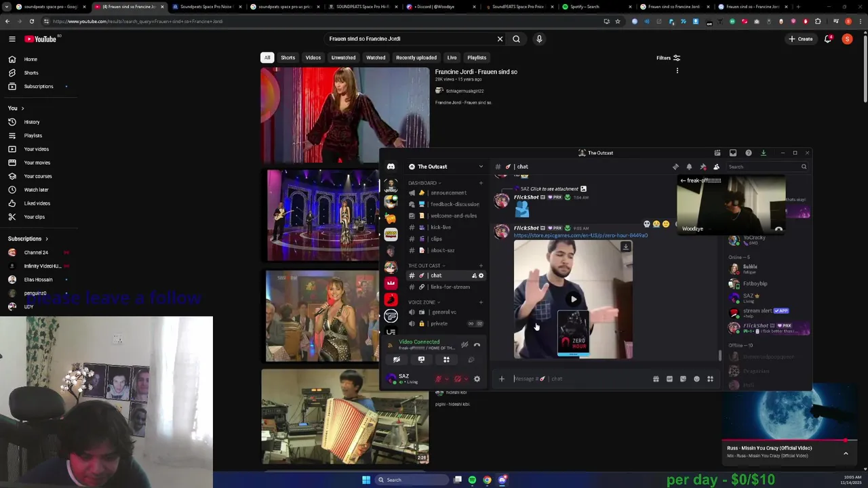Expand The Outcast server dropdown
Image resolution: width=868 pixels, height=488 pixels.
[x=481, y=167]
